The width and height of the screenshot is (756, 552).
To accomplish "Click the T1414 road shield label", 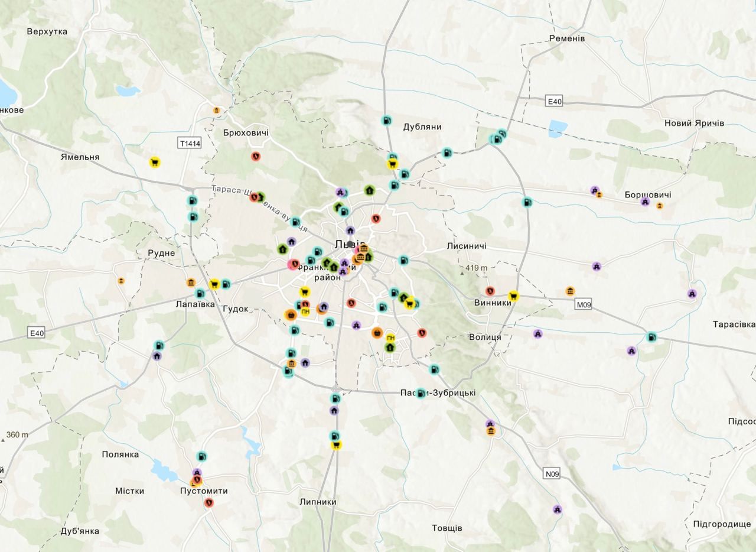I will point(190,143).
